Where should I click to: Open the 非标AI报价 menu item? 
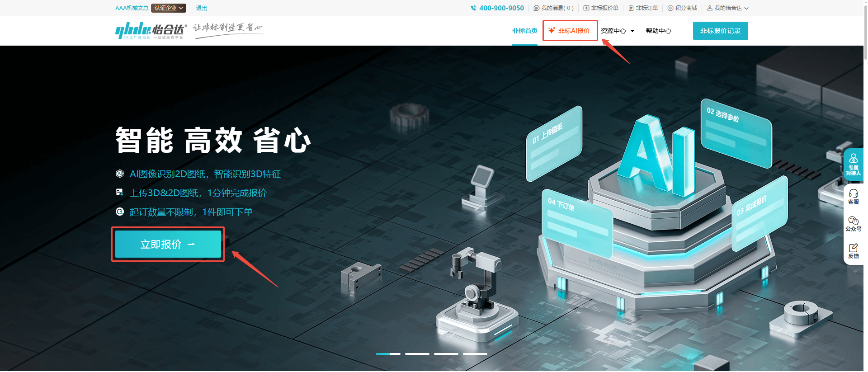click(570, 31)
